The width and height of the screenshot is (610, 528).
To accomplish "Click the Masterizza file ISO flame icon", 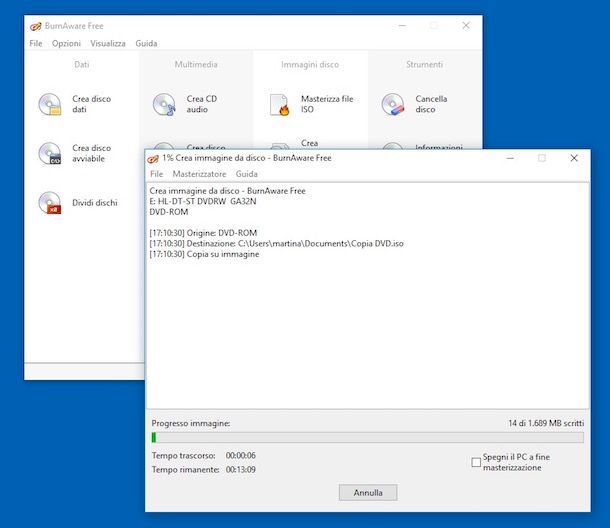I will [x=280, y=105].
